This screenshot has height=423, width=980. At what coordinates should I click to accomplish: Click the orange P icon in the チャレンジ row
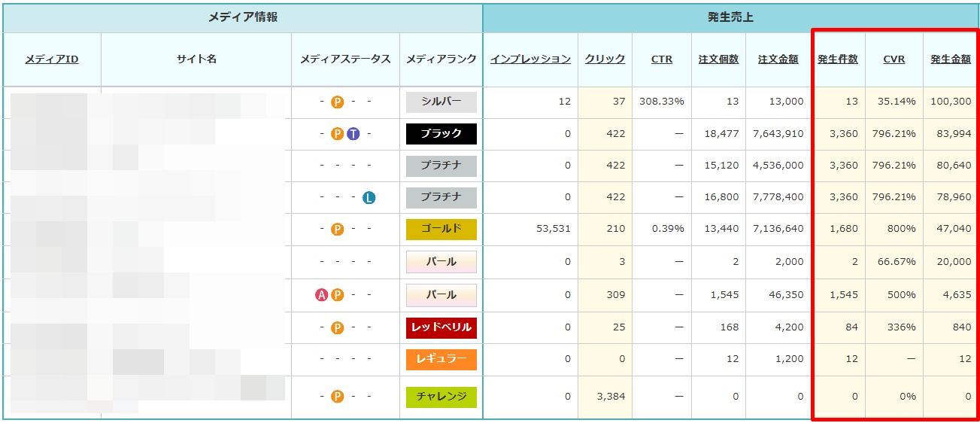click(338, 396)
